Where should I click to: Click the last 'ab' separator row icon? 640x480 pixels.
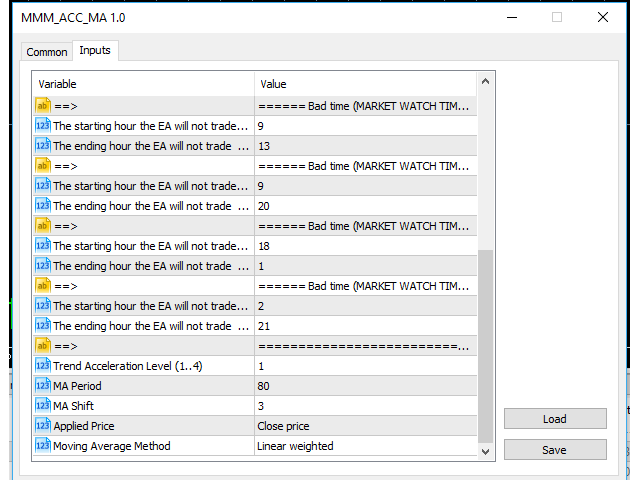click(43, 346)
